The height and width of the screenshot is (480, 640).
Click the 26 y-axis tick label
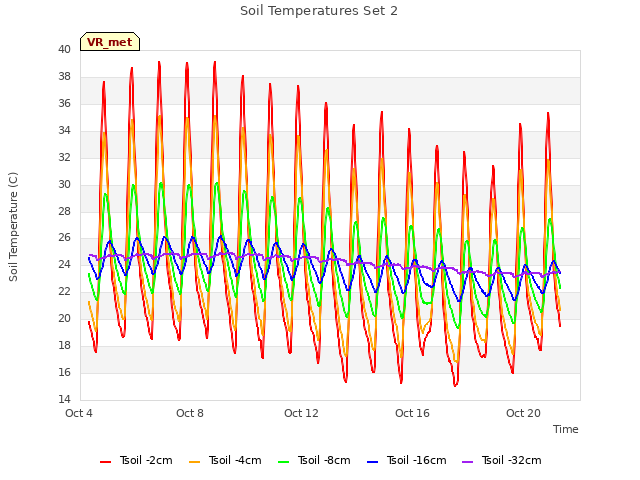[64, 238]
